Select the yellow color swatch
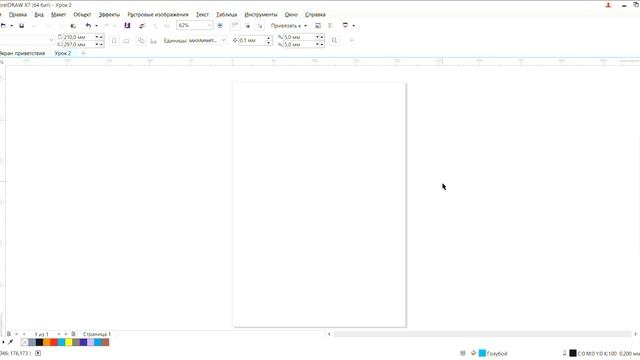 [69, 342]
